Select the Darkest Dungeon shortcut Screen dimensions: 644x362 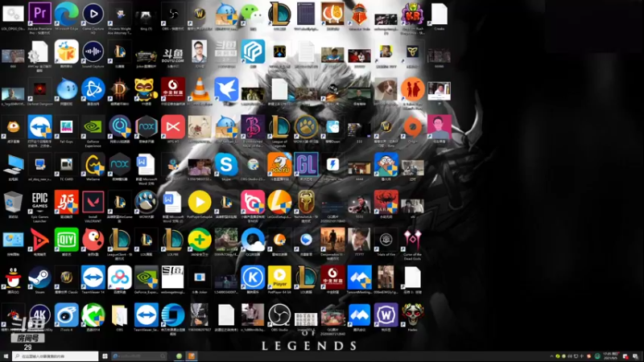coord(39,89)
